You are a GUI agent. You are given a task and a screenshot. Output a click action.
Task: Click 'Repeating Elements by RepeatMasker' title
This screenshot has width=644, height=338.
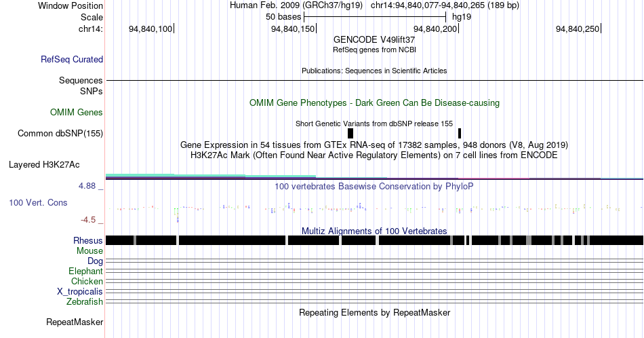click(x=374, y=312)
